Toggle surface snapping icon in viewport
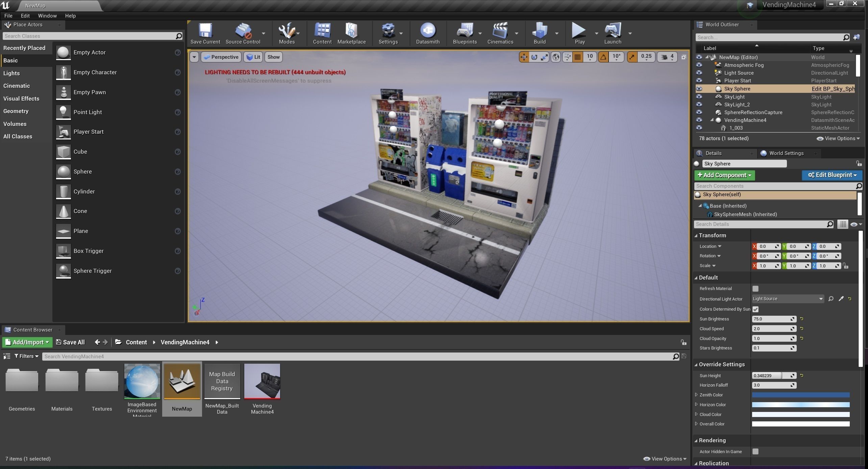This screenshot has height=469, width=868. point(567,57)
